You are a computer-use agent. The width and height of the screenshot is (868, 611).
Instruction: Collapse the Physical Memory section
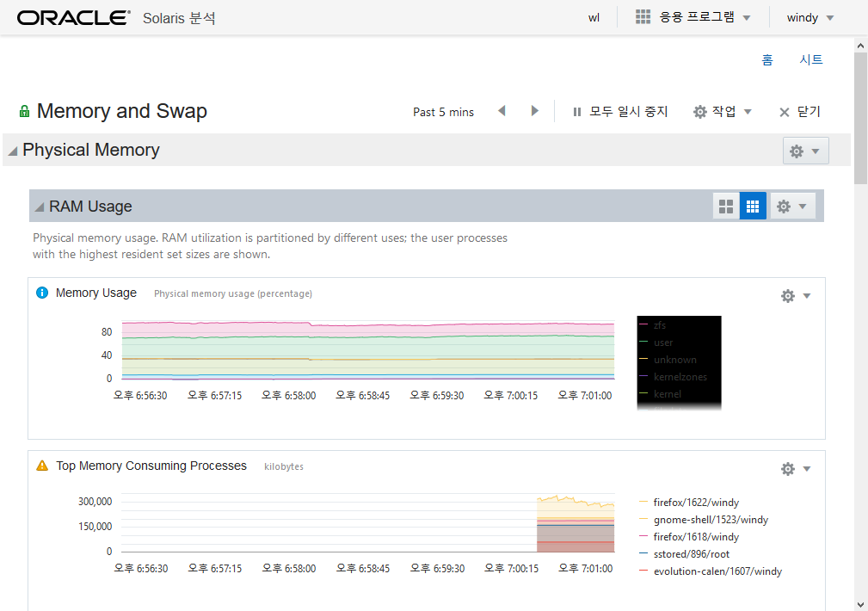click(13, 151)
